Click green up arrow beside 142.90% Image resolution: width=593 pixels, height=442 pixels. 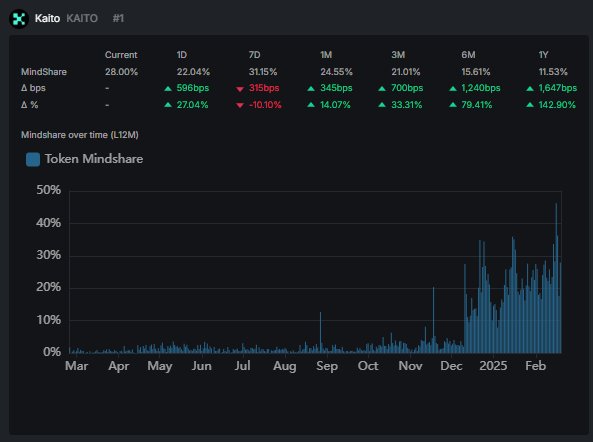tap(530, 105)
